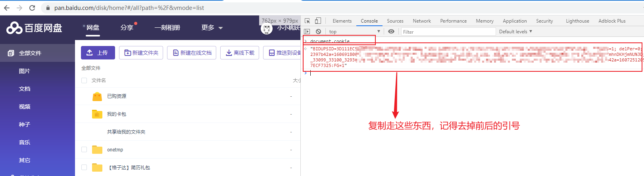Click the 全部文件 breadcrumb
644x176 pixels.
(91, 68)
